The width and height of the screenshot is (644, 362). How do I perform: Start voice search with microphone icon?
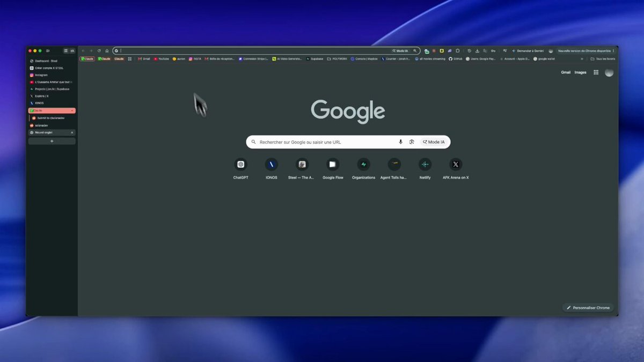(x=400, y=142)
